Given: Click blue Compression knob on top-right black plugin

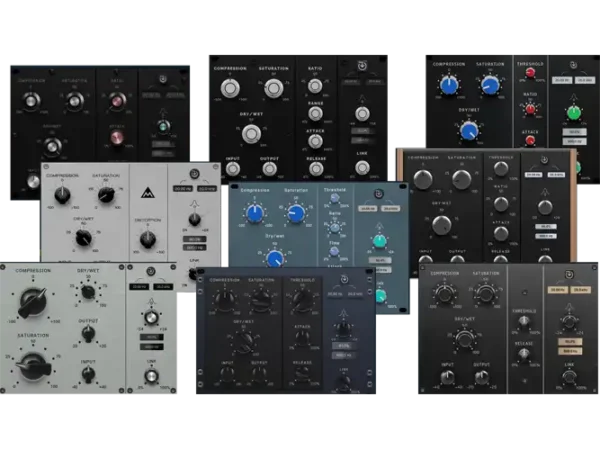Looking at the screenshot, I should click(449, 85).
